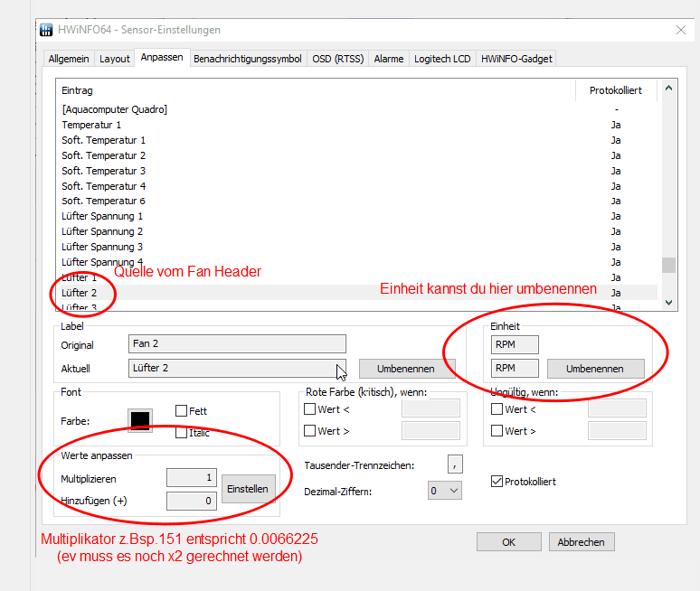Tick 'Wert >' under Ungültig, wenn
This screenshot has width=700, height=591.
pos(497,431)
